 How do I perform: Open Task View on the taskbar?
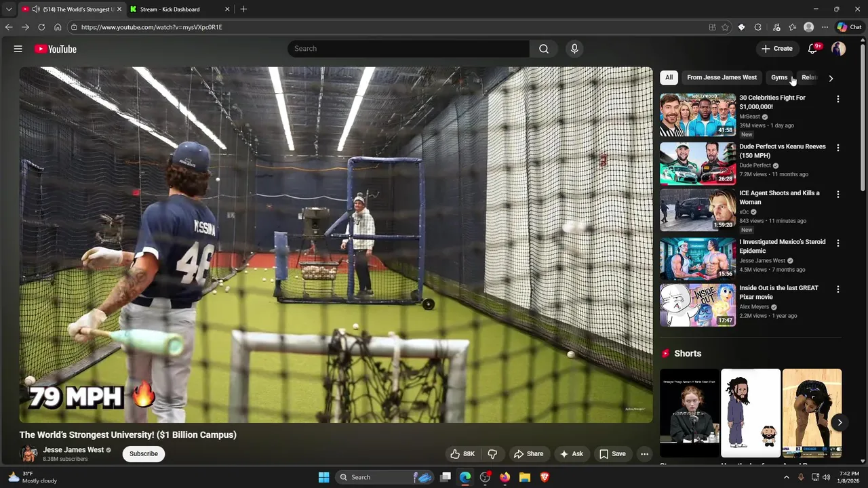pyautogui.click(x=446, y=477)
